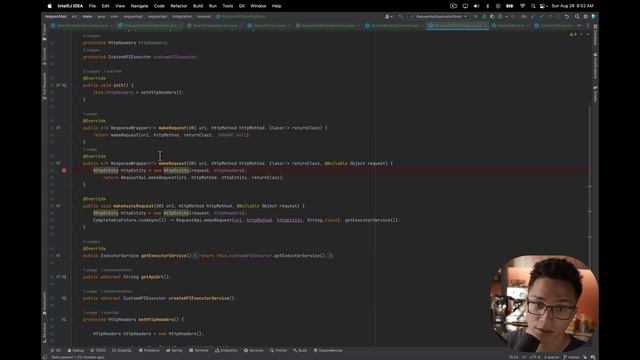
Task: Click the green Run icon in toolbar
Action: click(475, 17)
